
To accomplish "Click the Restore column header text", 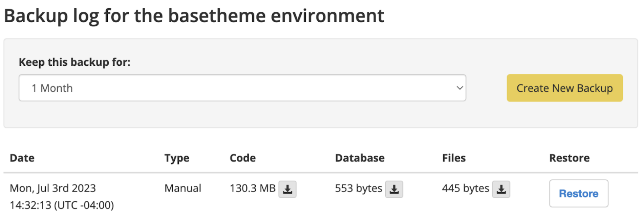I will tap(569, 158).
